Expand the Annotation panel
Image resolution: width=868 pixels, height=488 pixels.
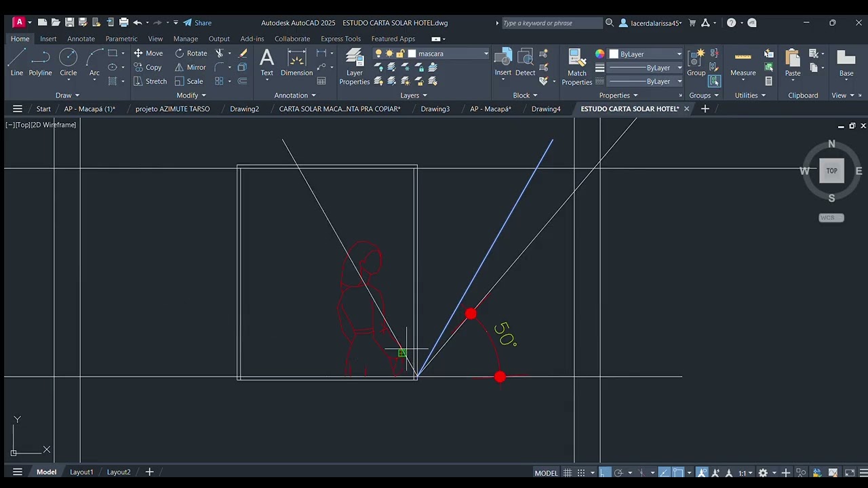(295, 96)
